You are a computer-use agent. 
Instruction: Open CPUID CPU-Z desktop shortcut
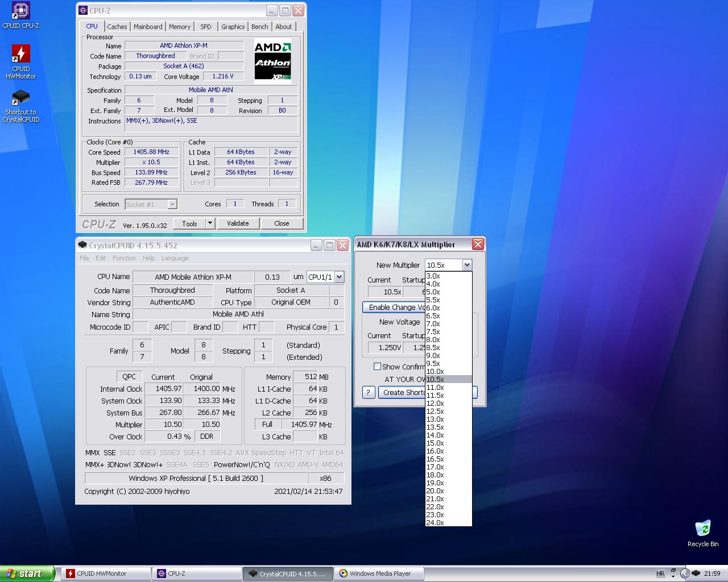20,11
